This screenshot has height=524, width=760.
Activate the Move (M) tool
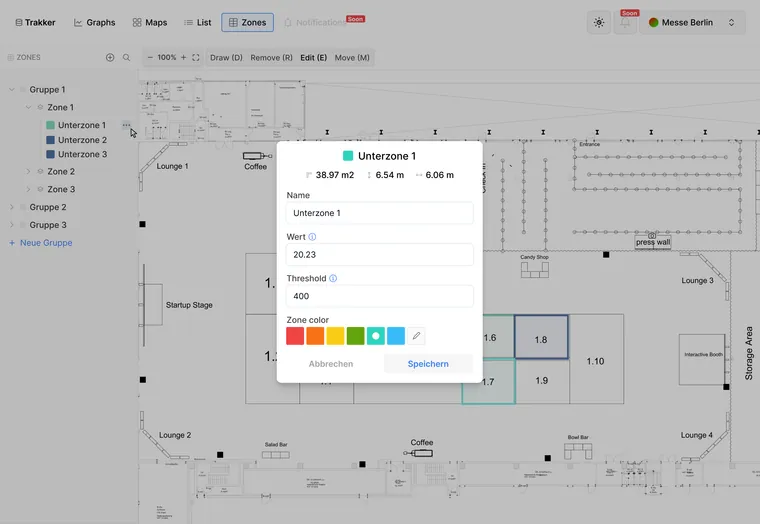(x=352, y=57)
